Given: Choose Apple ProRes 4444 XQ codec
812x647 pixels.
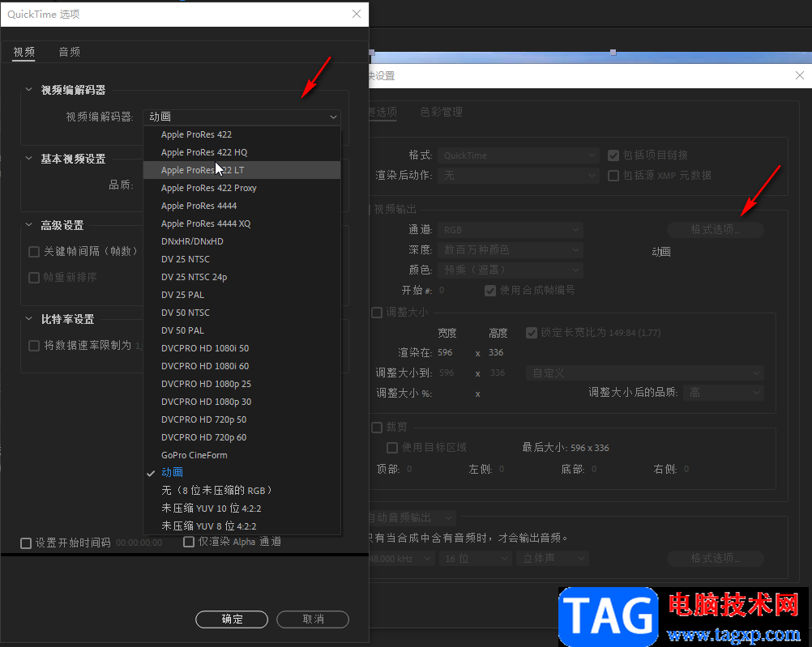Looking at the screenshot, I should 241,223.
